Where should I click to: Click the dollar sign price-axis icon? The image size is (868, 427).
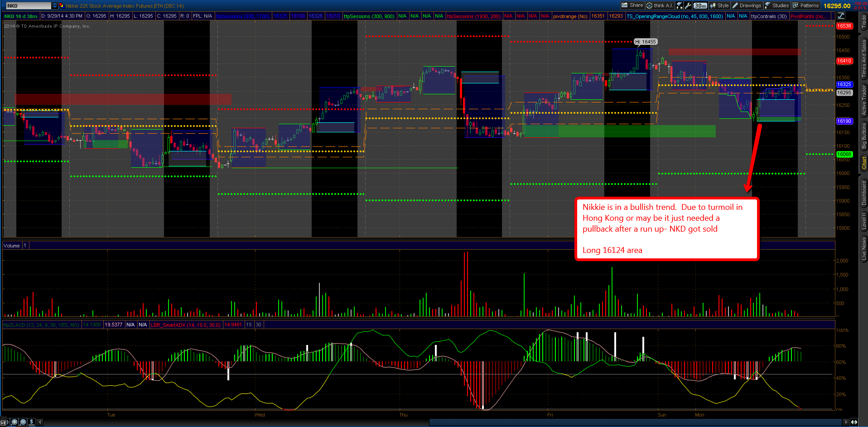pos(31,422)
